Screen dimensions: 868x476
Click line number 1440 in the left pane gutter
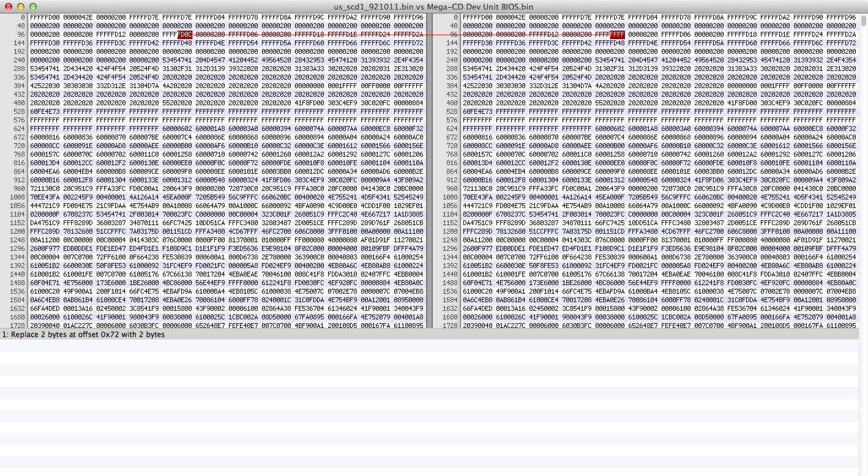click(17, 275)
